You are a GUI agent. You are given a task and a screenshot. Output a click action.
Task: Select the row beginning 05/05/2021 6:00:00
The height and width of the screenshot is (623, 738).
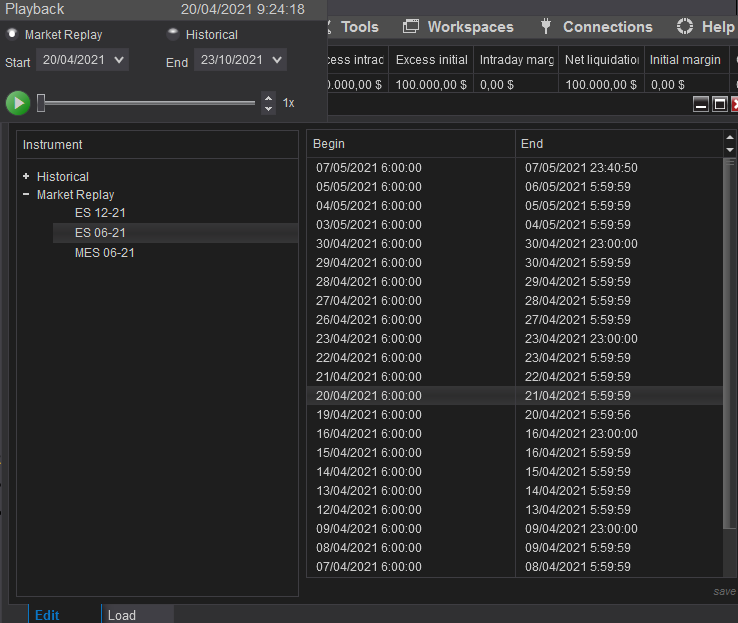coord(514,187)
